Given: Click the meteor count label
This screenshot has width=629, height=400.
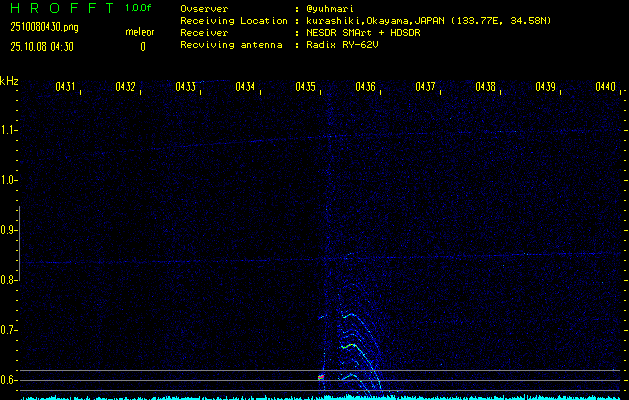Looking at the screenshot, I should pos(139,32).
